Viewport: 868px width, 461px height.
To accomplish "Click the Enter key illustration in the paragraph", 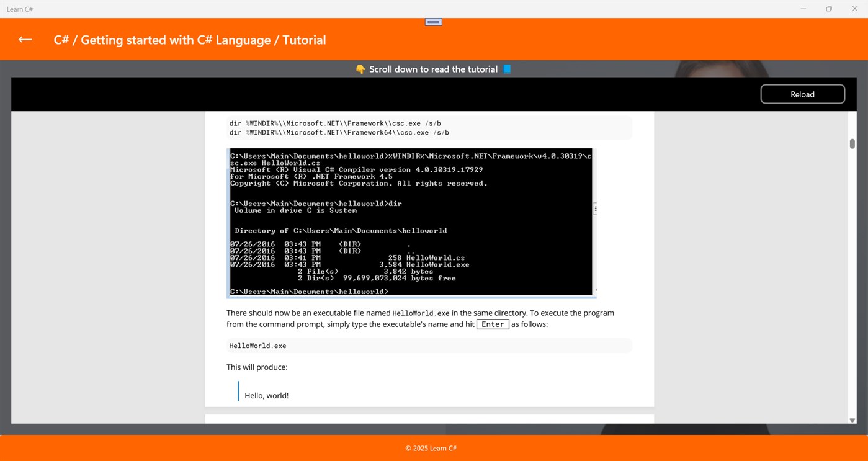I will (493, 324).
